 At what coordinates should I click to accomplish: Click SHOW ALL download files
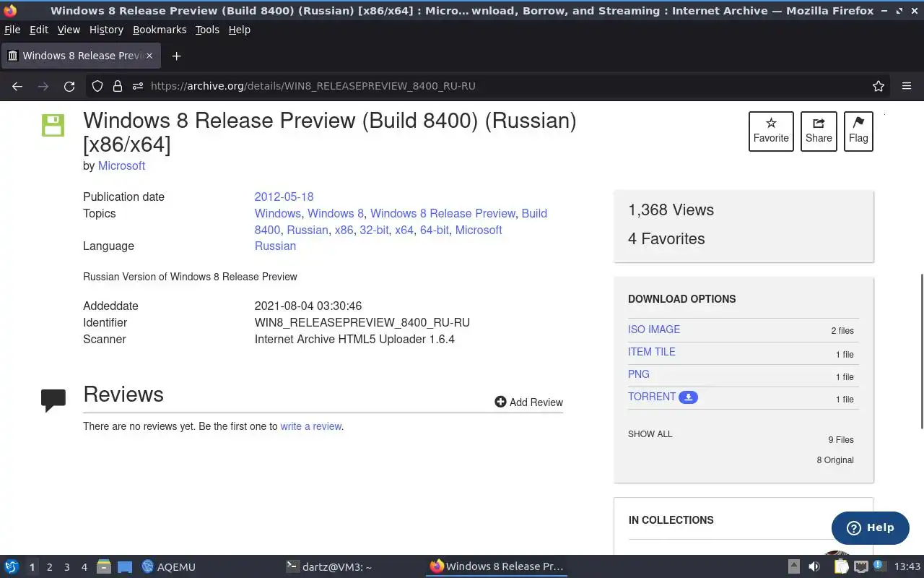[650, 434]
